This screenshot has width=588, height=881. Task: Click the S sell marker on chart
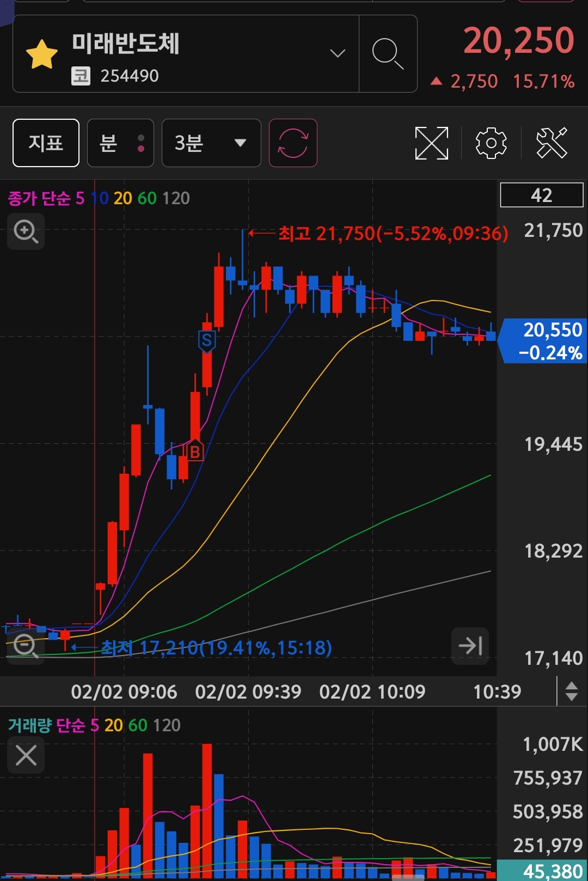coord(206,341)
